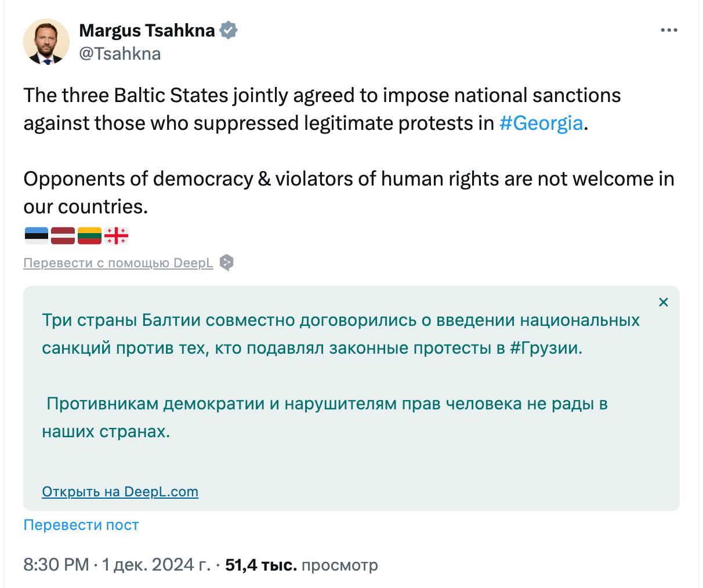Click the Russian translation paragraph starting 'Противникам'
The image size is (703, 588).
(325, 418)
